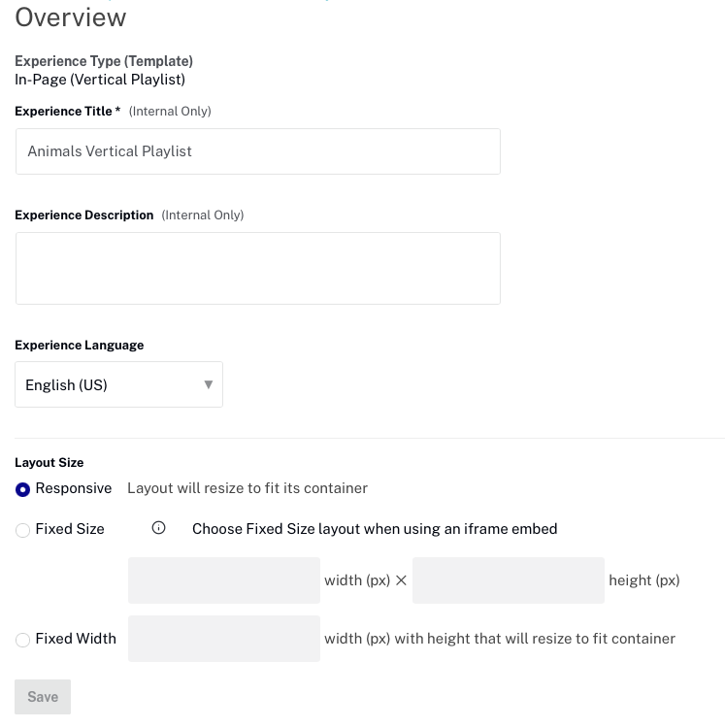The height and width of the screenshot is (728, 725).
Task: Click the Layout Size section heading
Action: tap(49, 462)
